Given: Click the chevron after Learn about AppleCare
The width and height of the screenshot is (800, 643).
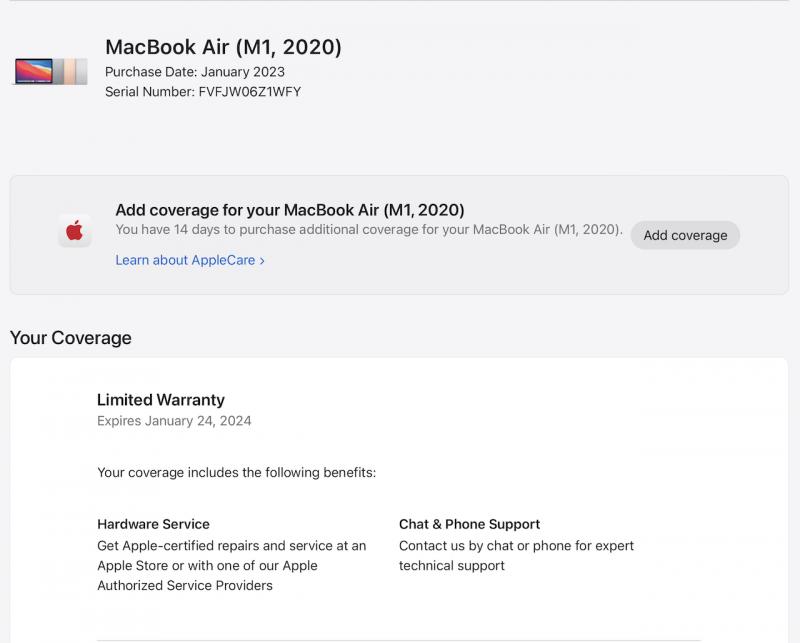Looking at the screenshot, I should 262,261.
